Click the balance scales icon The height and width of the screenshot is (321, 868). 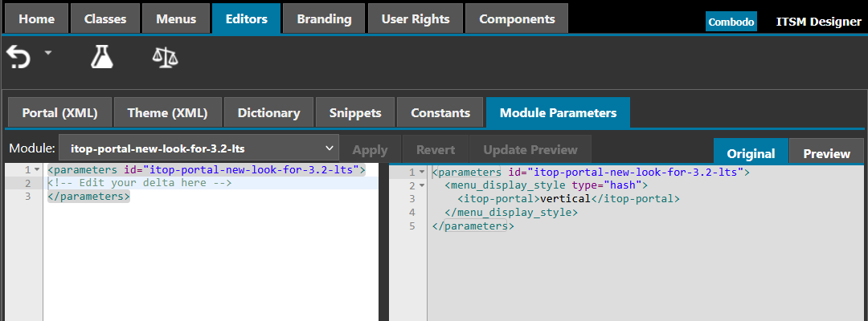coord(165,57)
